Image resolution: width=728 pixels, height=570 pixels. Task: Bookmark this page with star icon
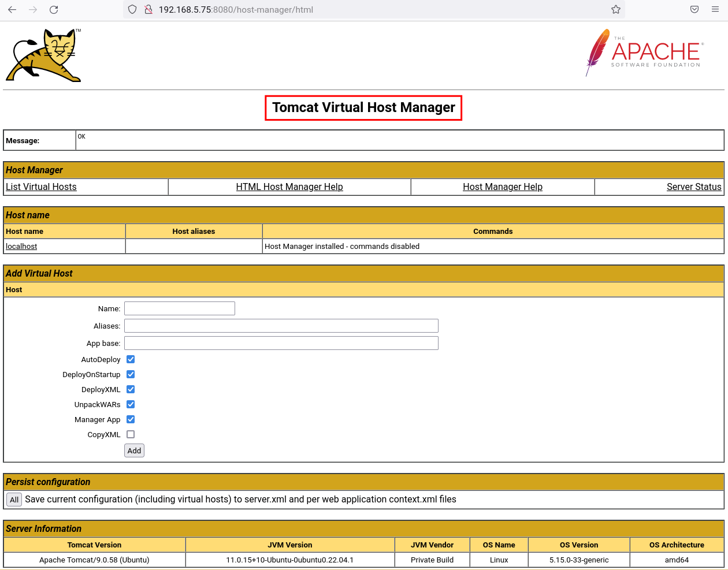[x=616, y=10]
